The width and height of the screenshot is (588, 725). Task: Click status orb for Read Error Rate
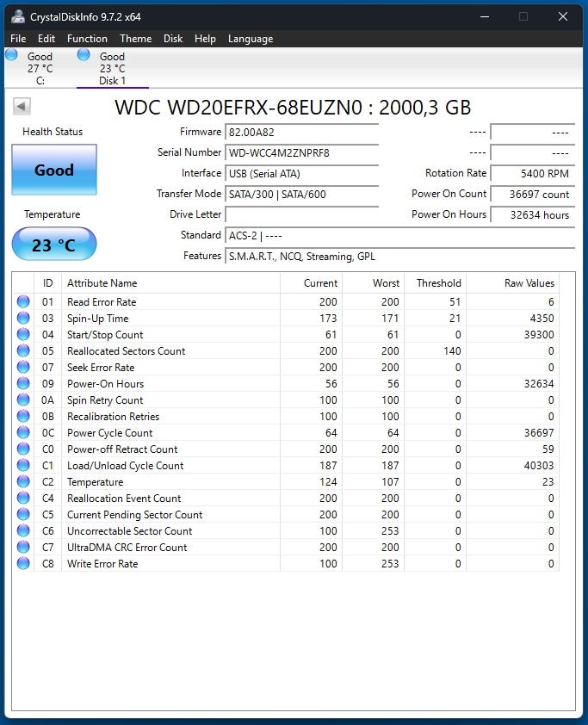[23, 301]
